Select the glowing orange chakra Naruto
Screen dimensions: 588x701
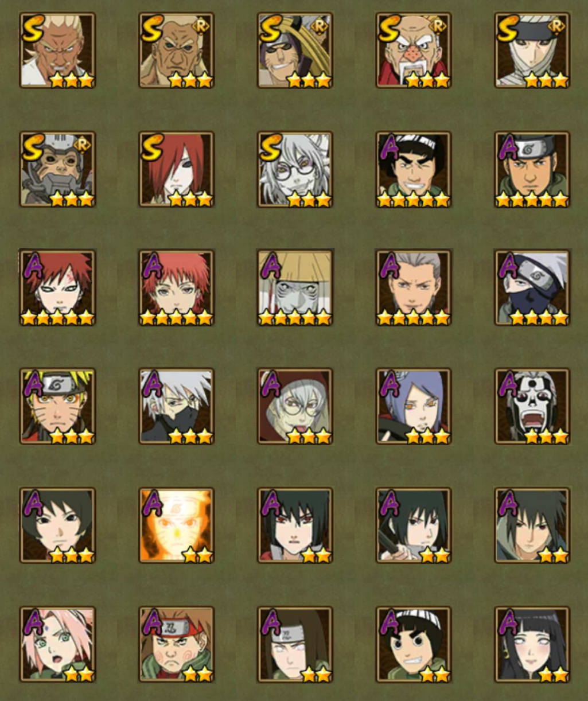176,525
